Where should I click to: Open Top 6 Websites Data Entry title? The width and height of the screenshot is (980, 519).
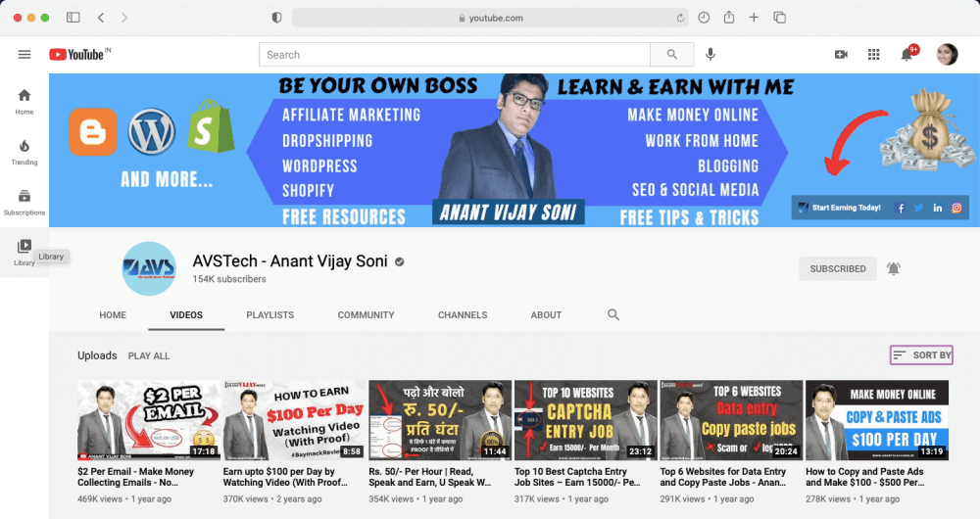[x=723, y=477]
